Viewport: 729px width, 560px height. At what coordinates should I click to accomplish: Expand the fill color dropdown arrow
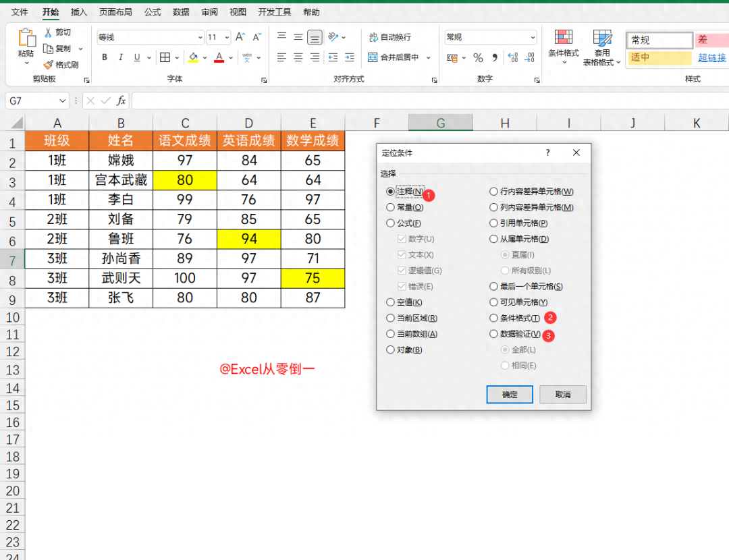[205, 57]
